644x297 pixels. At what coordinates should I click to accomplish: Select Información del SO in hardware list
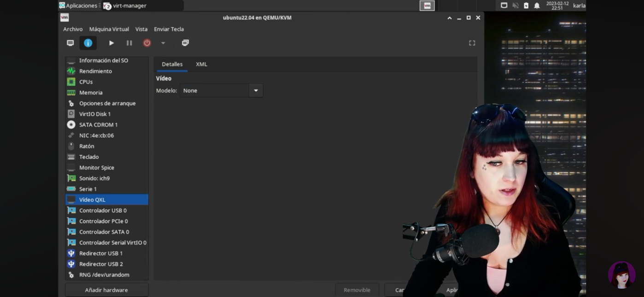(x=107, y=60)
